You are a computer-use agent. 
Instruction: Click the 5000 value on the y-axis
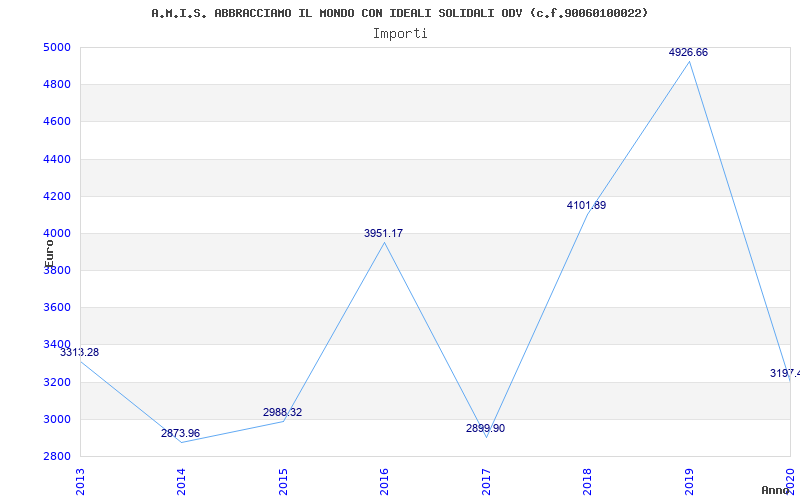[x=57, y=47]
